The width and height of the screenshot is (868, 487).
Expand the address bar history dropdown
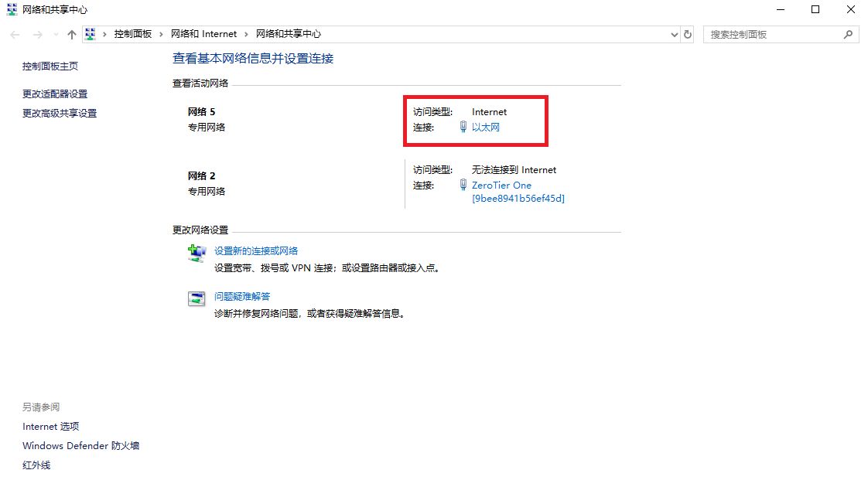(674, 35)
